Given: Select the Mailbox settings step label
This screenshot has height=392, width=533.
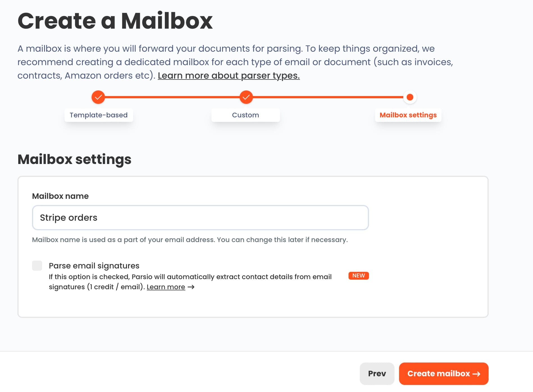Looking at the screenshot, I should (x=408, y=115).
